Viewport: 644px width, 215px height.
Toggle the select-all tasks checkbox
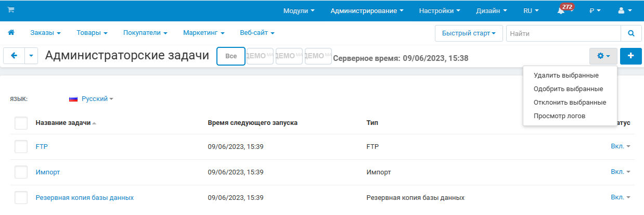(21, 123)
